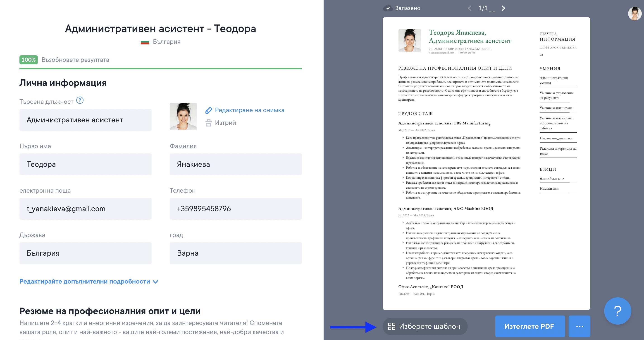Viewport: 644px width, 340px height.
Task: Click the template grid icon
Action: [x=391, y=326]
